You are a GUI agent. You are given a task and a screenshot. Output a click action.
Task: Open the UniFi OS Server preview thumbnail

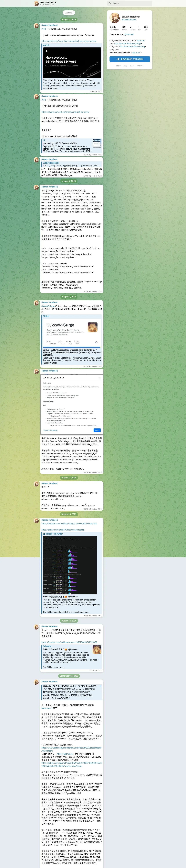(x=97, y=143)
